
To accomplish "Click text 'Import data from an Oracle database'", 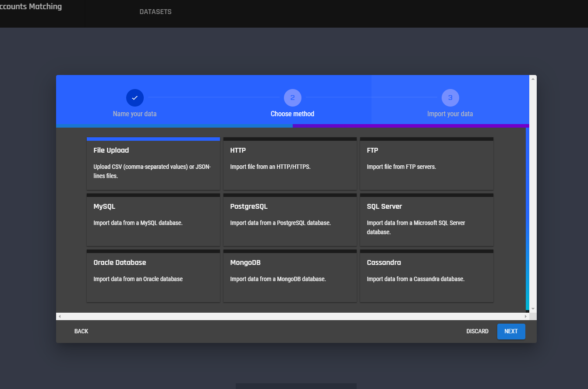I will coord(138,279).
